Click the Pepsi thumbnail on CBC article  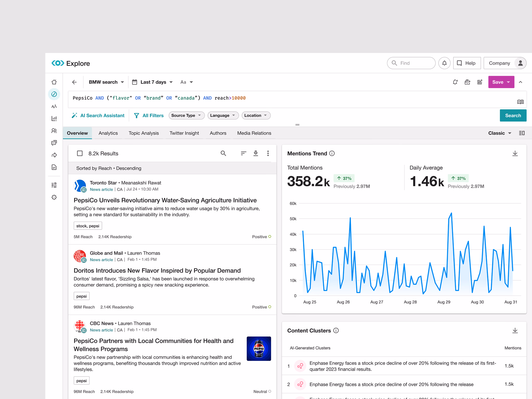259,349
